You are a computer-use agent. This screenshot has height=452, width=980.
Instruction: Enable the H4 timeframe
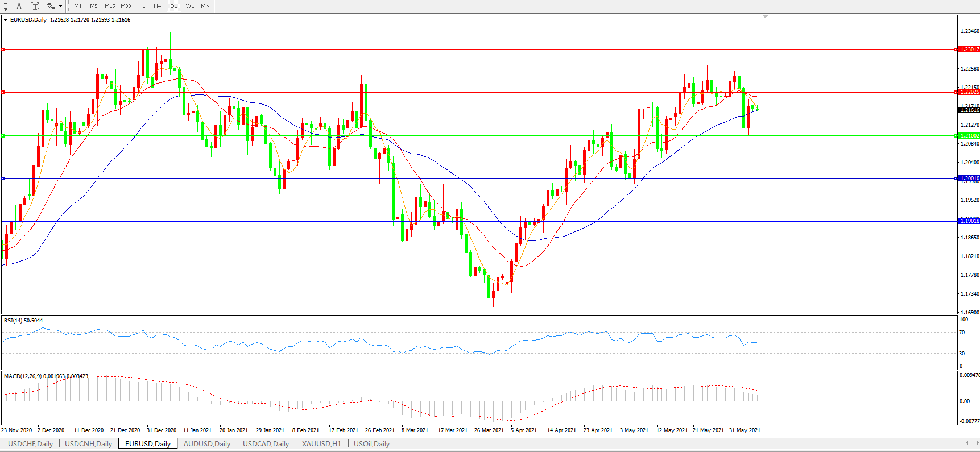coord(158,6)
